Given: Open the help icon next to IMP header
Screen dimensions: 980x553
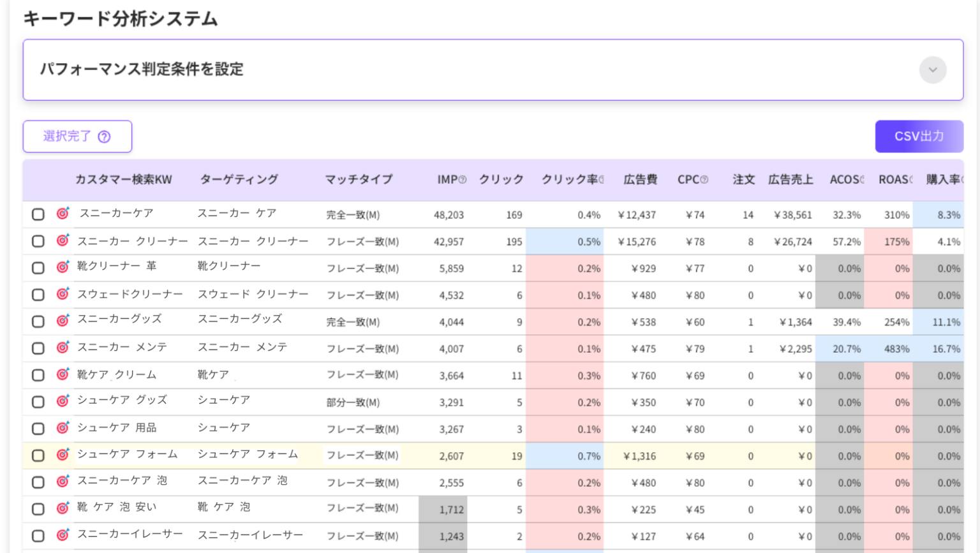Looking at the screenshot, I should tap(461, 179).
